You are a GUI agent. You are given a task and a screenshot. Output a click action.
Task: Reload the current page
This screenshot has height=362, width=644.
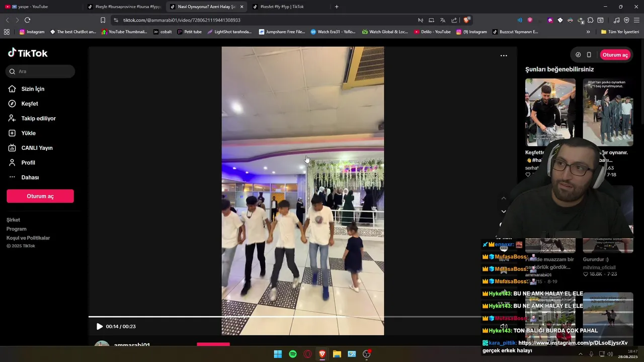(27, 20)
